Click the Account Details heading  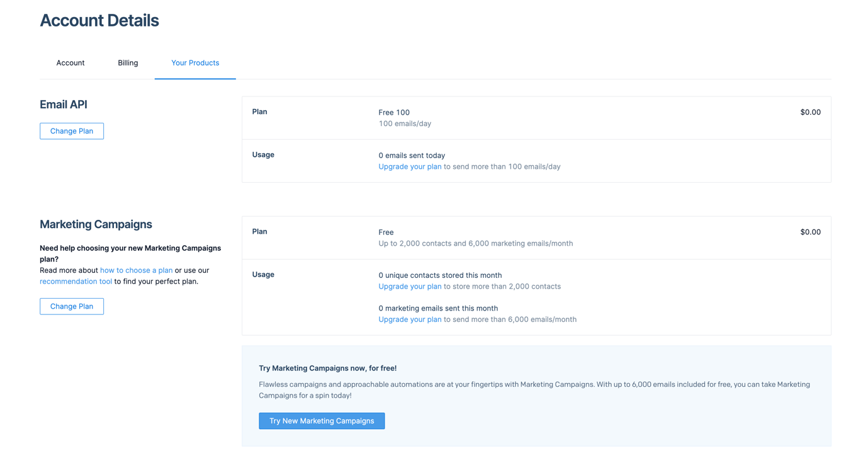(99, 20)
